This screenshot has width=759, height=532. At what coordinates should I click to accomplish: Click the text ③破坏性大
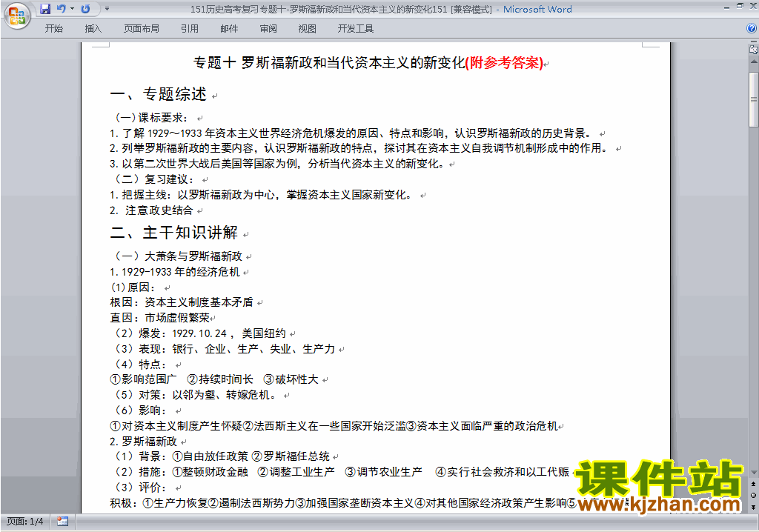click(x=291, y=379)
